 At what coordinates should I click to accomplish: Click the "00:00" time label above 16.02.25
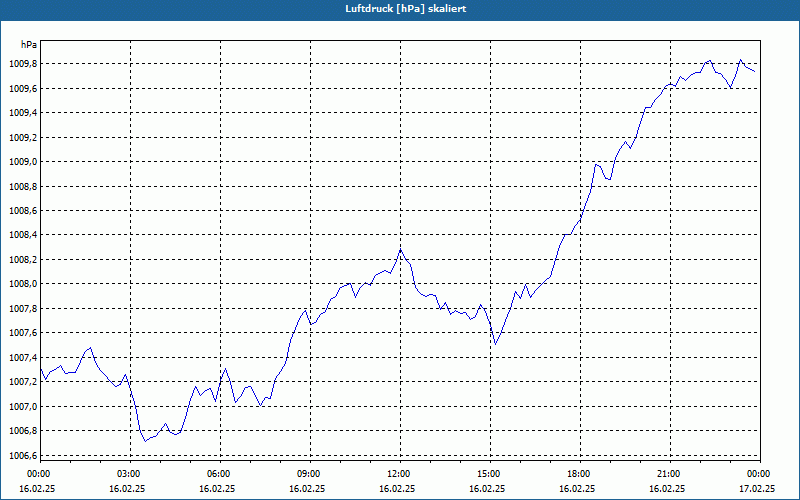pos(37,474)
